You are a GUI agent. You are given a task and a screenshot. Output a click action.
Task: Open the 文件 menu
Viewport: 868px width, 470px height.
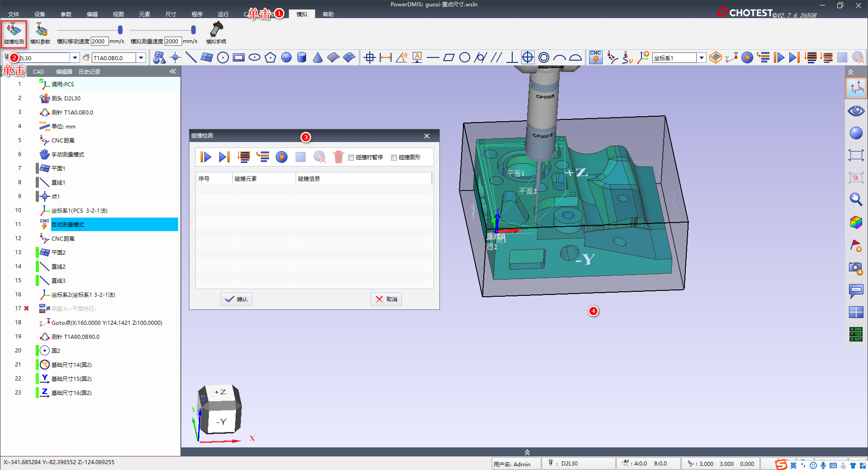[14, 14]
